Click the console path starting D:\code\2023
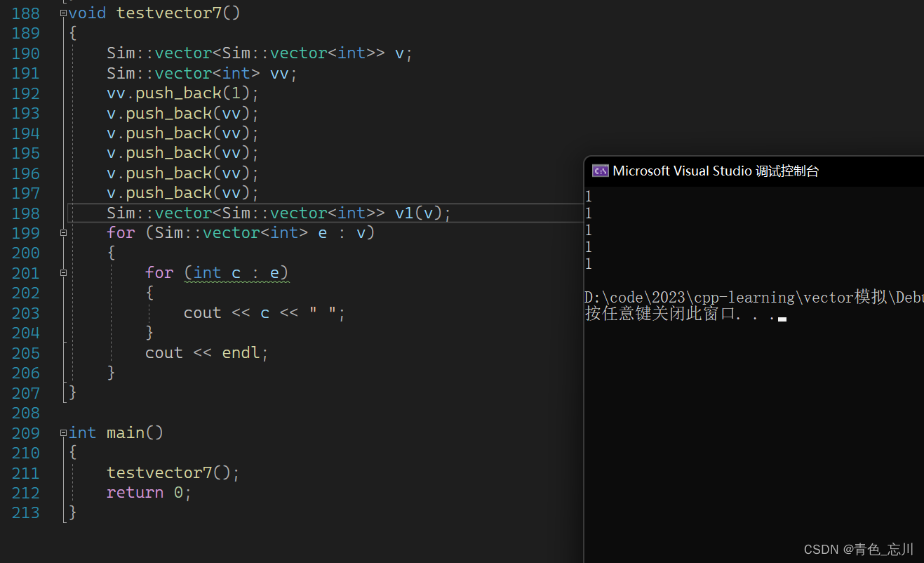The image size is (924, 563). coord(754,298)
